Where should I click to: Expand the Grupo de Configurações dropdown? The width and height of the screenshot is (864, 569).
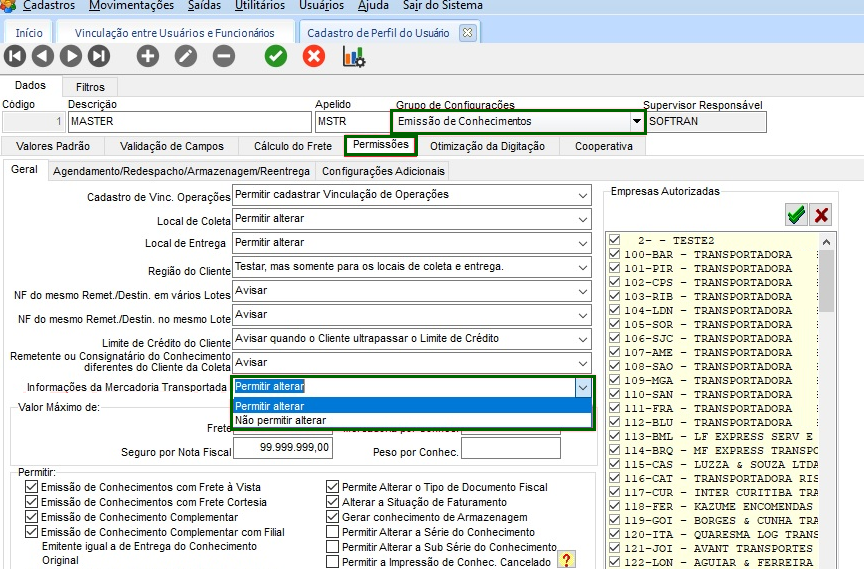pyautogui.click(x=636, y=122)
